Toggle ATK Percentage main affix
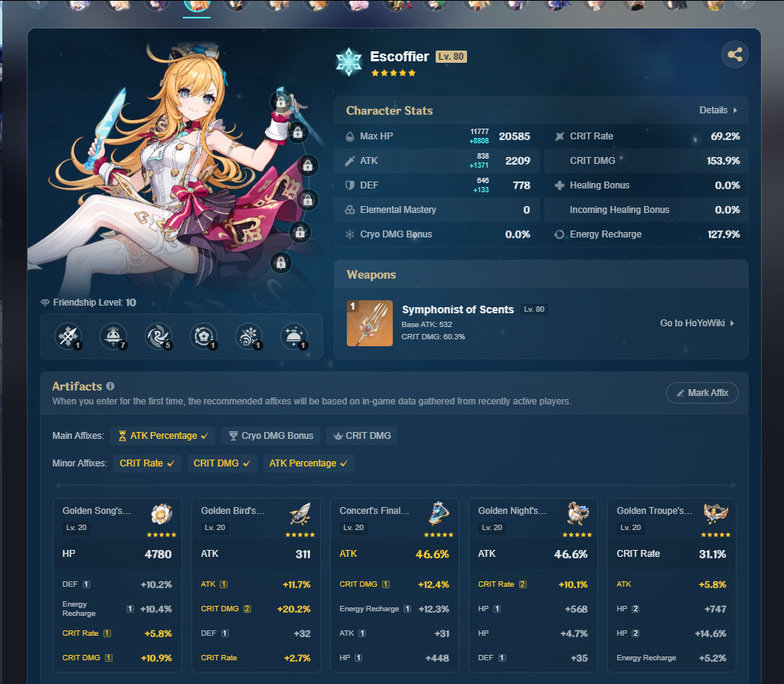Screen dimensions: 784x684 (x=163, y=436)
